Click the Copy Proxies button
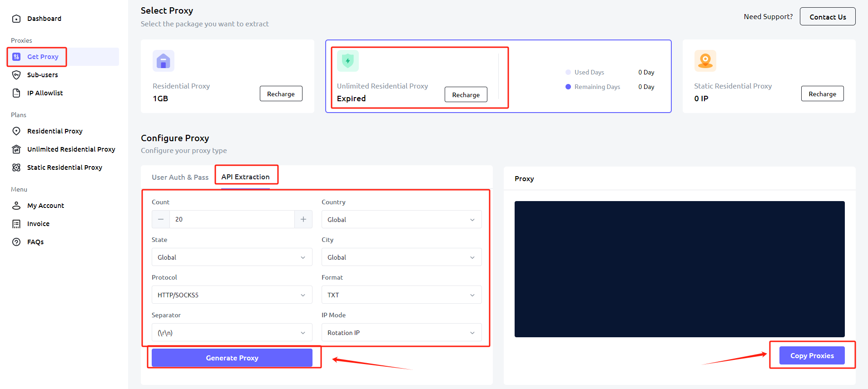This screenshot has height=389, width=868. (x=812, y=355)
